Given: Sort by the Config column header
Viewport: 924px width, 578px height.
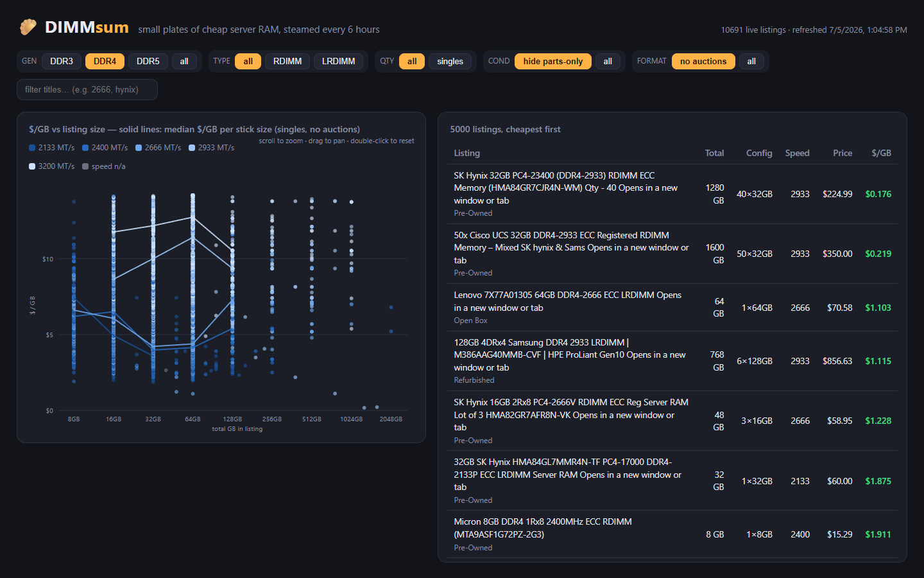Looking at the screenshot, I should [759, 153].
